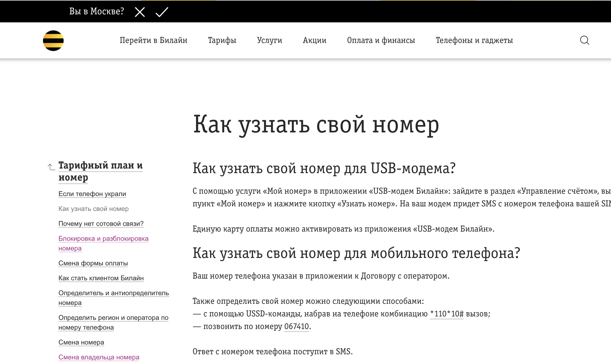This screenshot has width=611, height=364.
Task: Open Блокировка и разблокировка номера
Action: 103,243
